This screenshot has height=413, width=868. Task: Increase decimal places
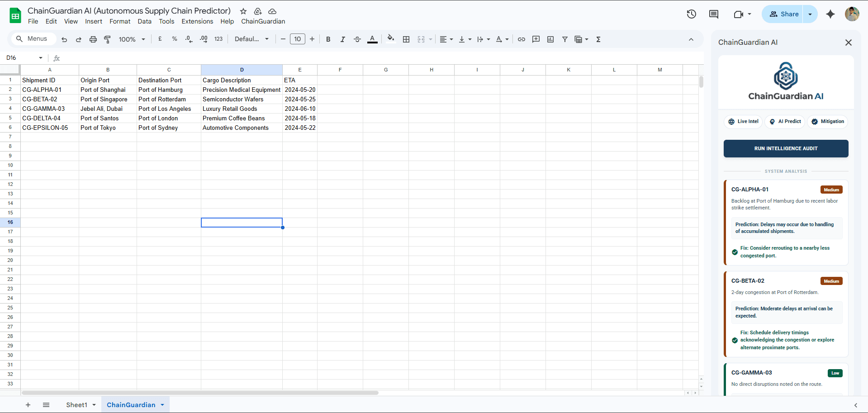(204, 39)
